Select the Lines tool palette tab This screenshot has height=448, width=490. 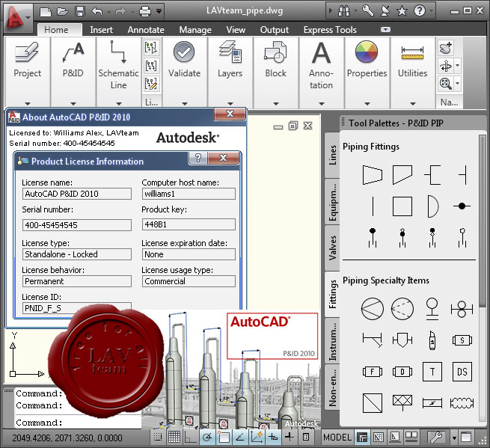[332, 155]
